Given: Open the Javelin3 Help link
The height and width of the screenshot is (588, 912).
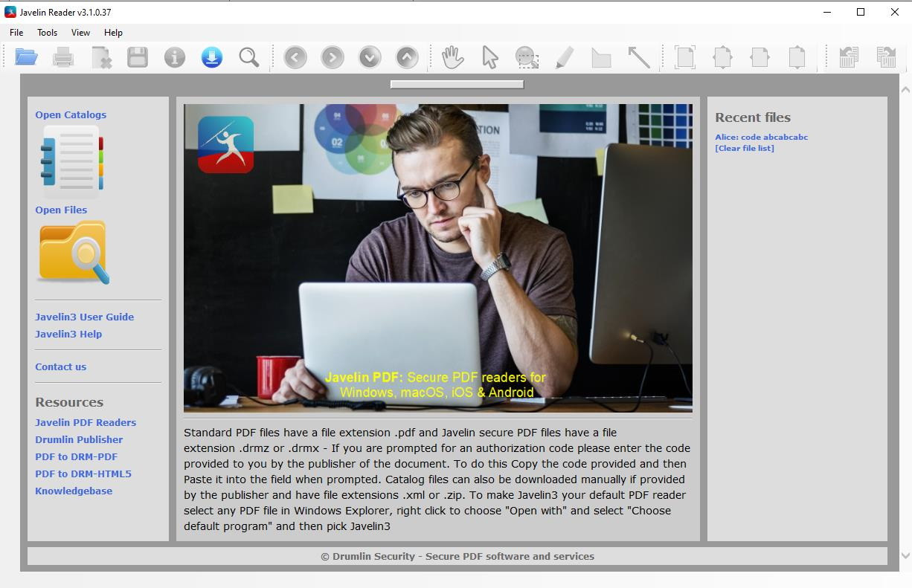Looking at the screenshot, I should tap(68, 334).
